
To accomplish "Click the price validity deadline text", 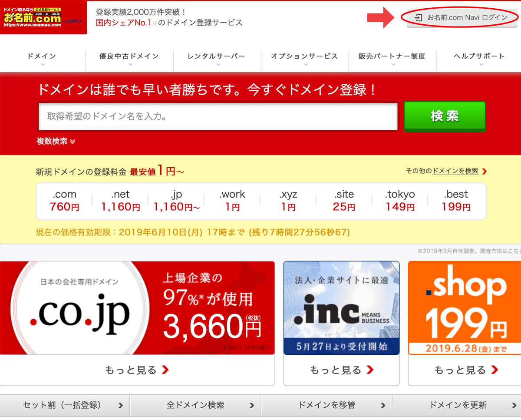I will tap(193, 232).
